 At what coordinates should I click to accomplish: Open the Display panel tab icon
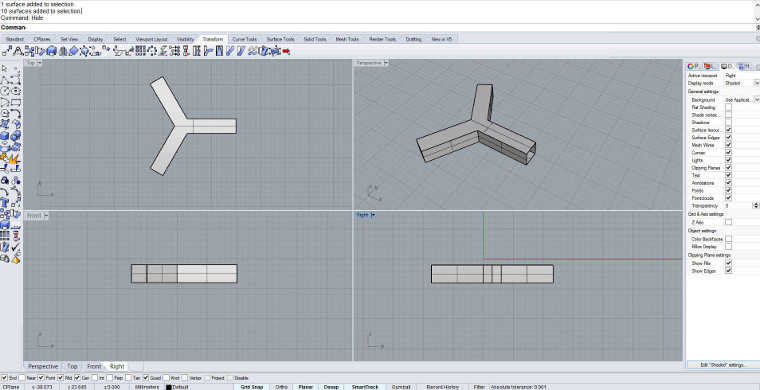coord(727,66)
